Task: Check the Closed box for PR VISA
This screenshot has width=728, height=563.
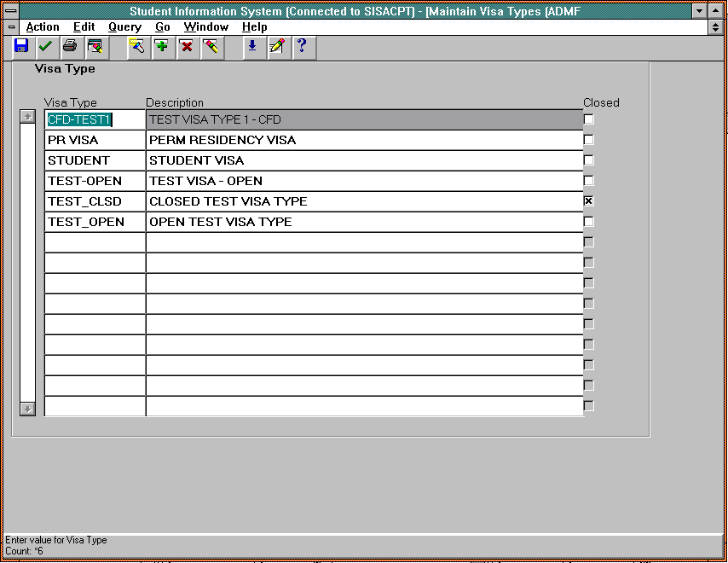Action: coord(588,140)
